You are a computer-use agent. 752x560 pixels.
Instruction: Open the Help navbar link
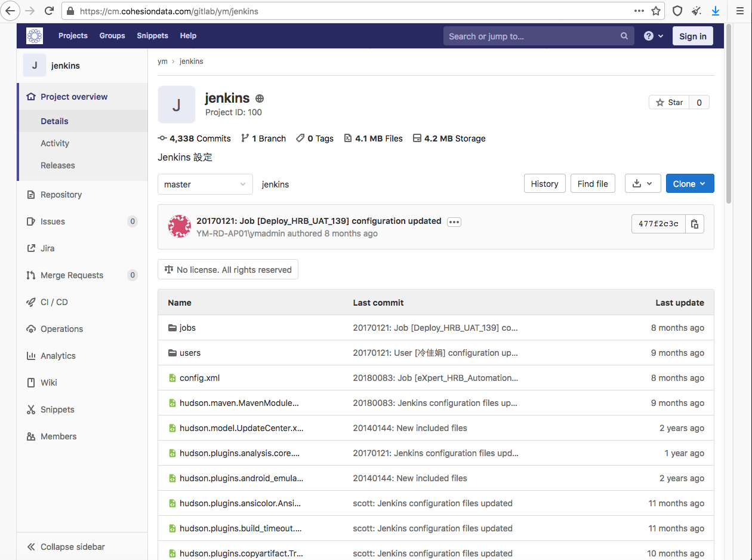[x=188, y=36]
